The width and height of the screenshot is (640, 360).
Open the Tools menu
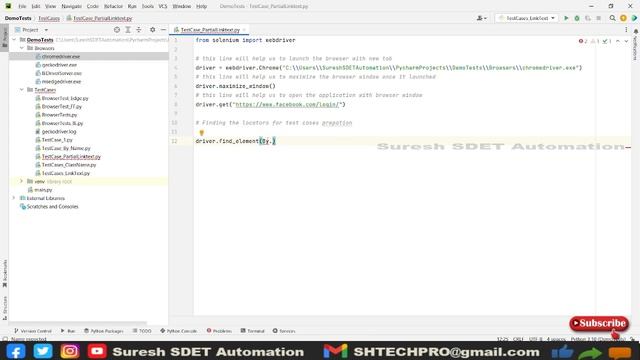pos(148,6)
